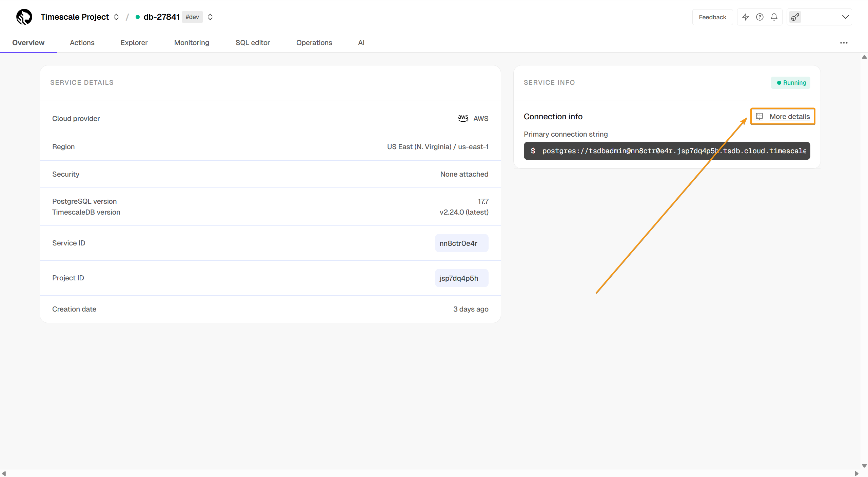Switch to the SQL editor tab

pos(253,43)
